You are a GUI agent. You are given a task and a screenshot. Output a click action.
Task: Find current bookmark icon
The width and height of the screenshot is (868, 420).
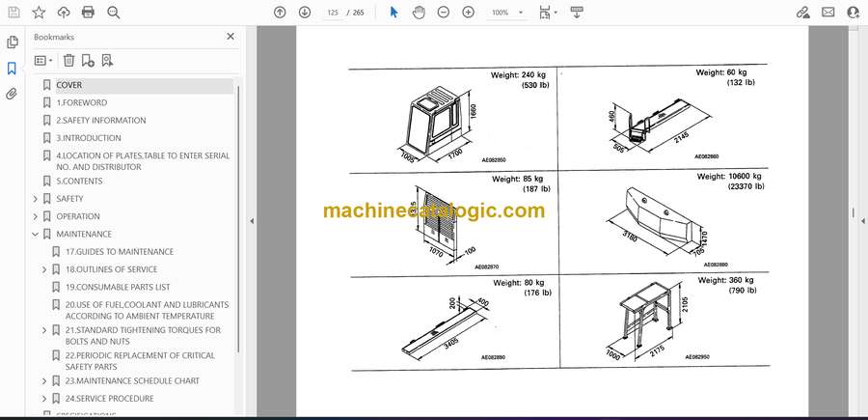point(107,61)
